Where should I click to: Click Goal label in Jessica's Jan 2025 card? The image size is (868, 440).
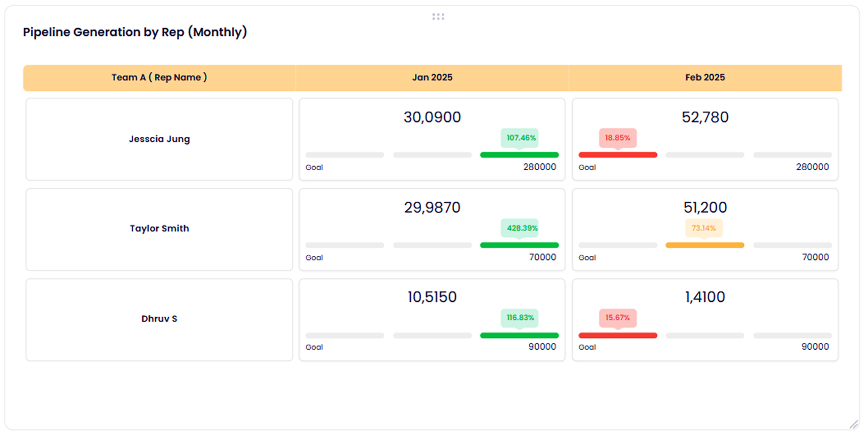click(314, 167)
